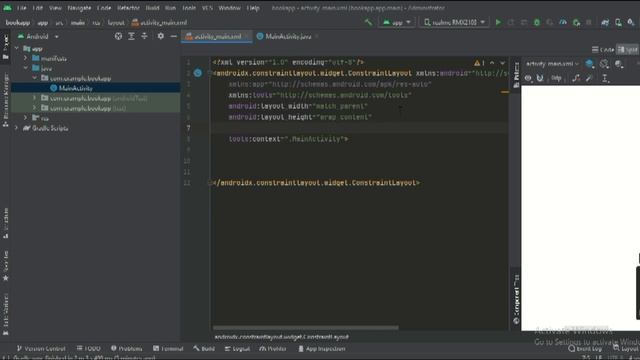
Task: Open the Profile app icon in toolbar
Action: coord(563,22)
